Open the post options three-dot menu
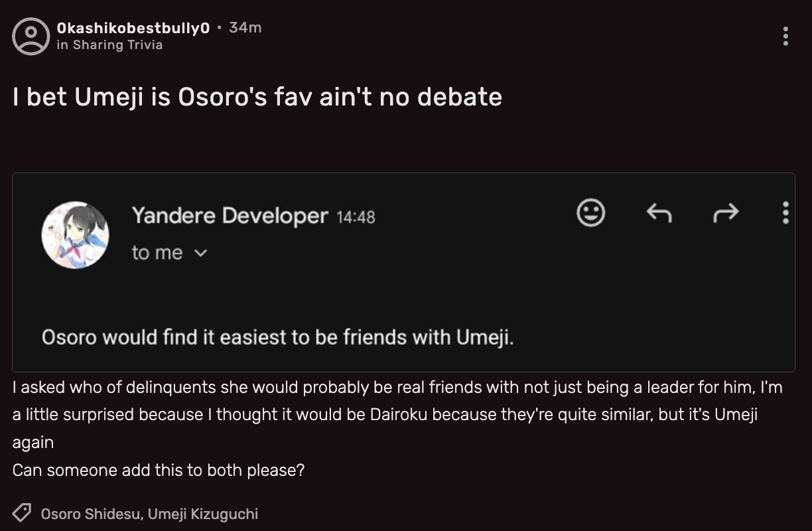The image size is (812, 531). click(785, 36)
